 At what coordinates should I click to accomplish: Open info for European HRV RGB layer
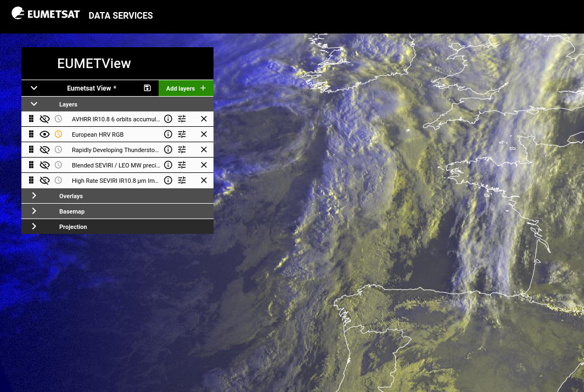coord(169,134)
